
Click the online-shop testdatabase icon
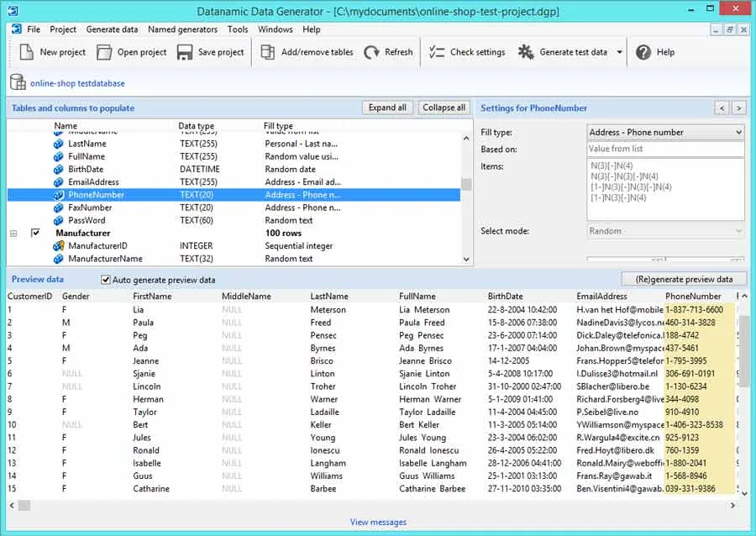[x=18, y=82]
